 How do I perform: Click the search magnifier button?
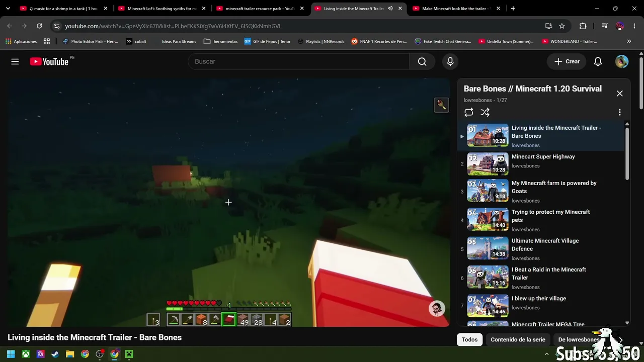[422, 61]
